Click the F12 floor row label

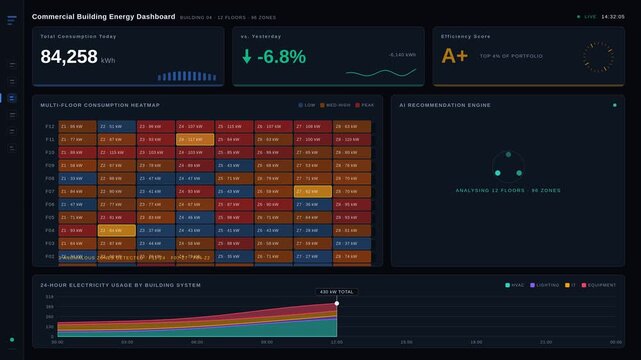(x=50, y=126)
